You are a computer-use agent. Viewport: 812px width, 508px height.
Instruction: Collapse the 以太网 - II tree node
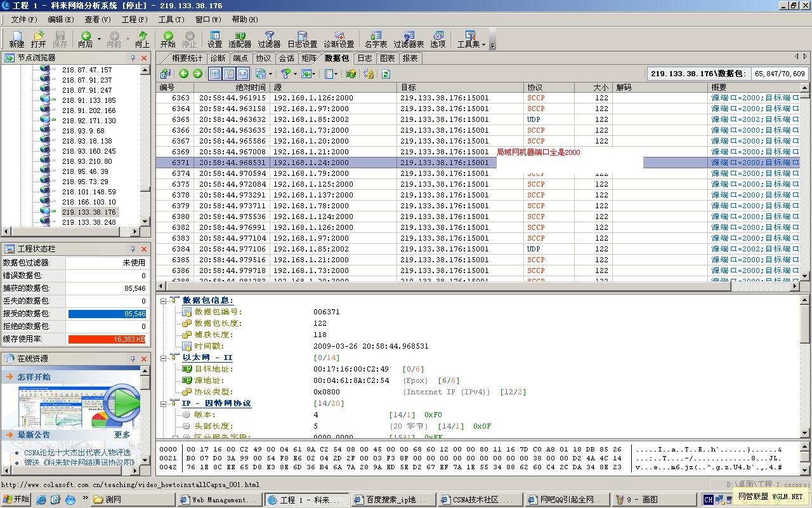163,358
